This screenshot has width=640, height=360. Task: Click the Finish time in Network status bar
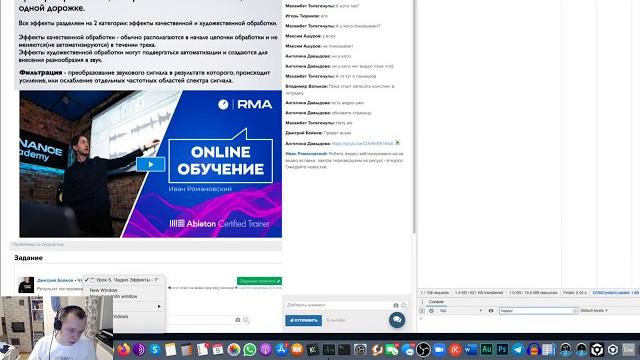tap(575, 293)
